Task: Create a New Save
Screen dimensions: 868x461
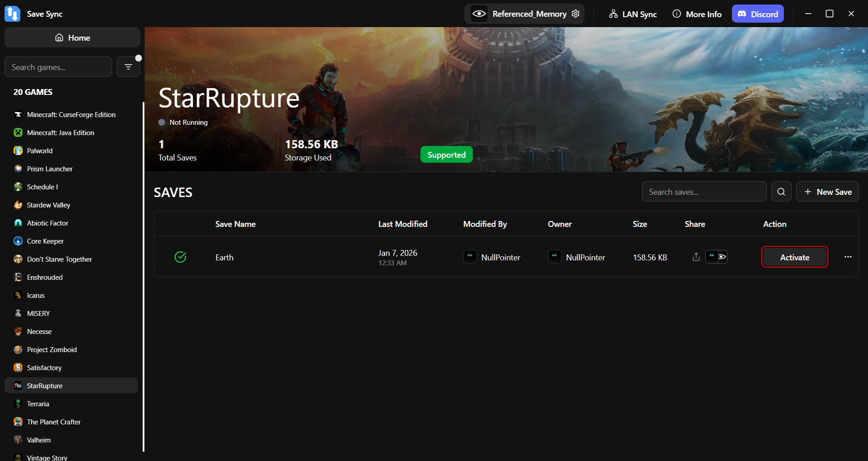Action: [827, 192]
